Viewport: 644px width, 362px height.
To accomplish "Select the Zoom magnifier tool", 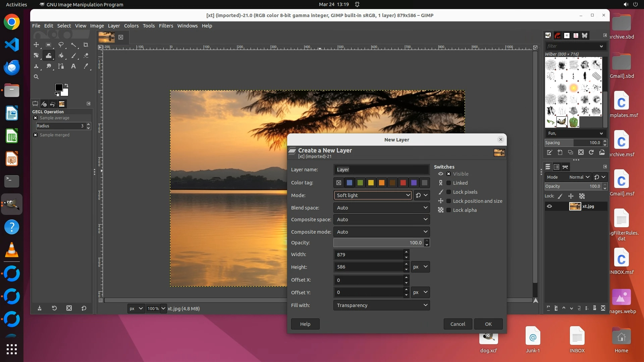I will coord(36,77).
